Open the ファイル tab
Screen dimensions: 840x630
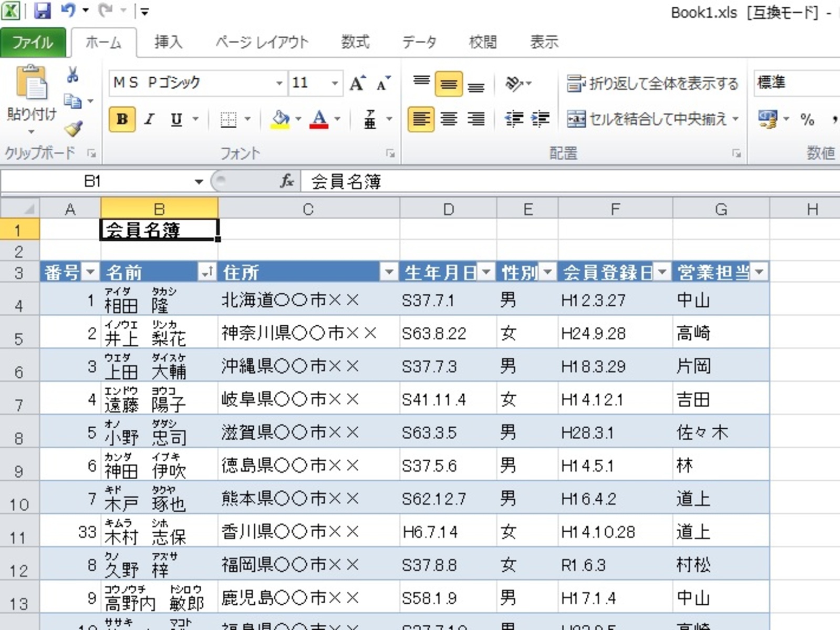[33, 42]
